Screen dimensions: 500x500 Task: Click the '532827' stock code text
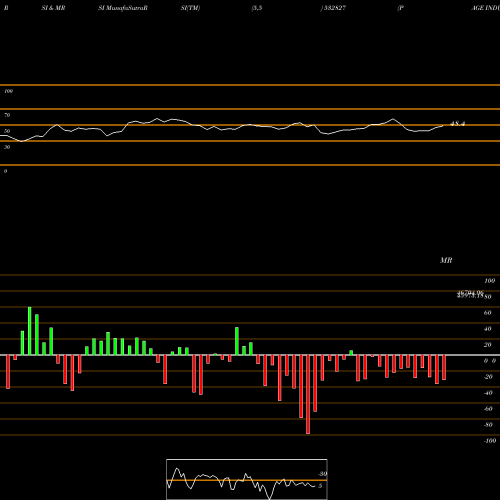335,8
